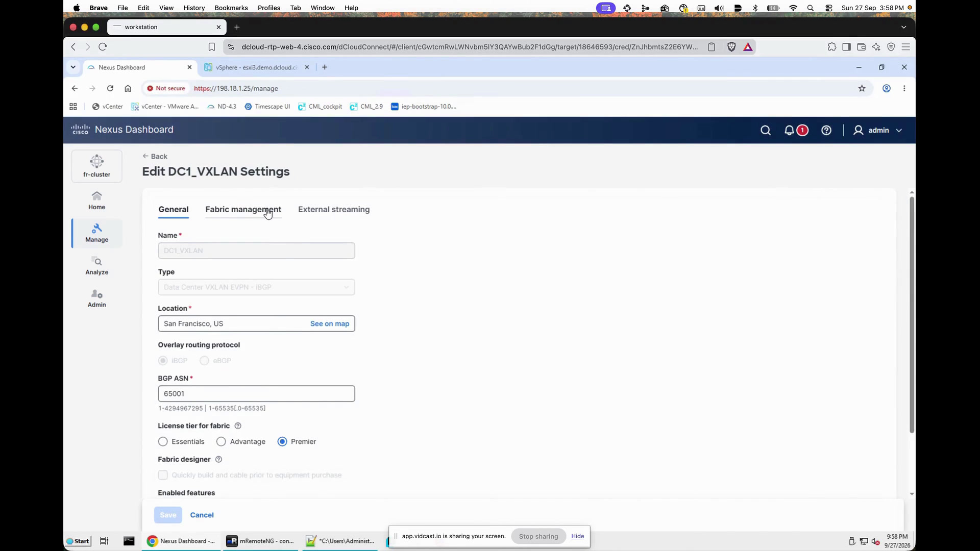980x551 pixels.
Task: Open notifications bell with badge
Action: click(796, 131)
